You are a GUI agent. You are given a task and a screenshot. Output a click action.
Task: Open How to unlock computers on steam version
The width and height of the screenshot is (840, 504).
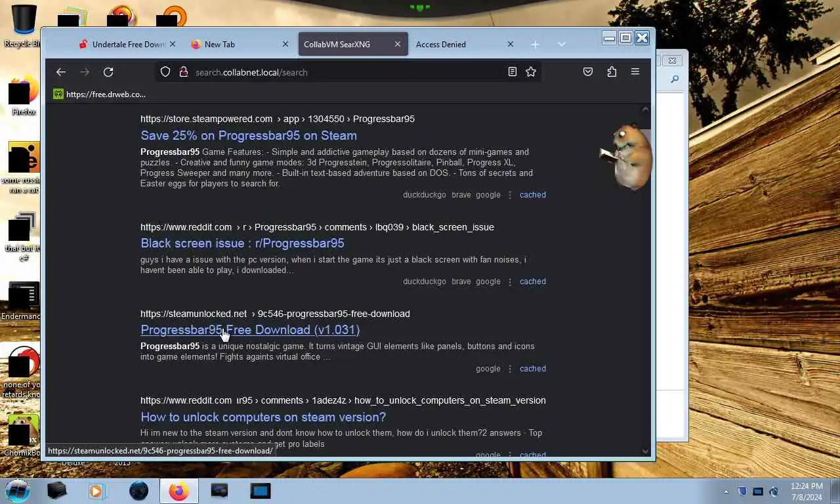pyautogui.click(x=263, y=417)
